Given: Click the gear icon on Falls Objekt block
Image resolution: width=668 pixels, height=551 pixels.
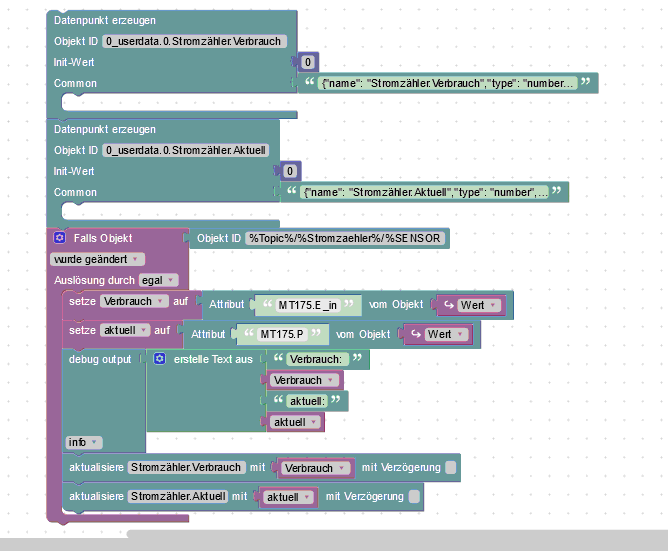Looking at the screenshot, I should [60, 238].
